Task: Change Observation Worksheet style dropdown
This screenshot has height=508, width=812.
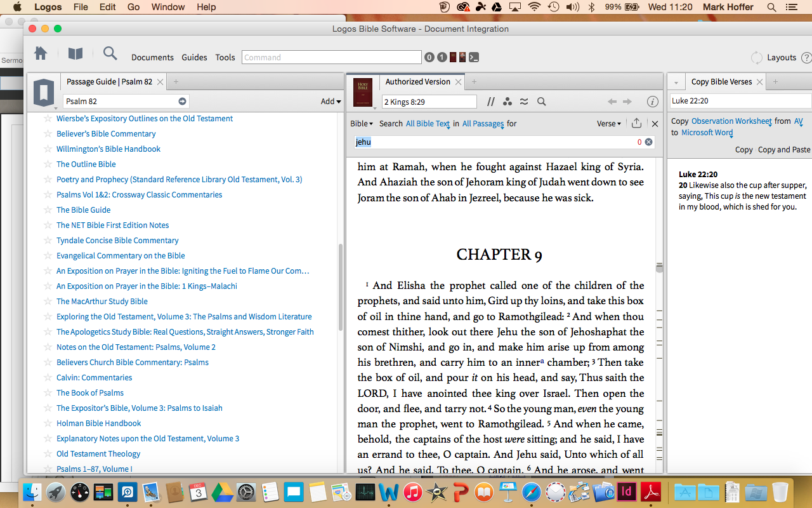Action: point(731,121)
